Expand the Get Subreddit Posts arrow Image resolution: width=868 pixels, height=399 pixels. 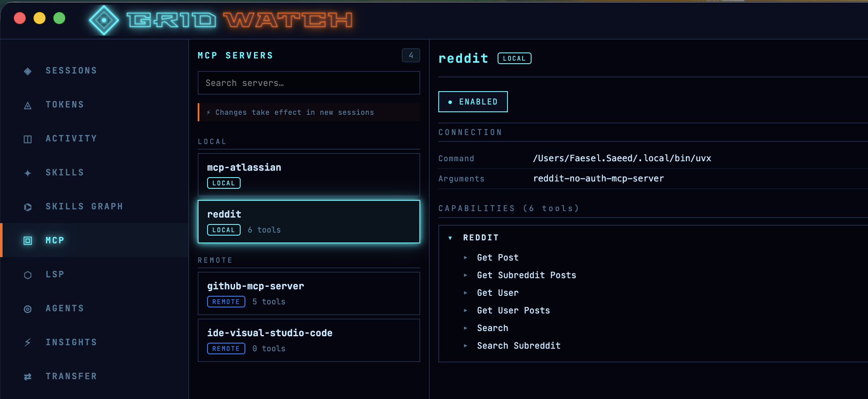coord(465,275)
